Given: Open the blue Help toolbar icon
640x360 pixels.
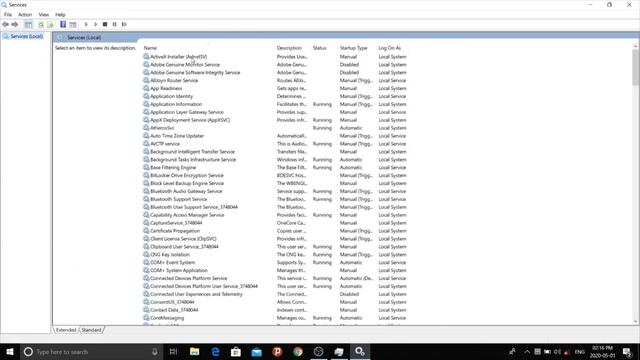Looking at the screenshot, I should [x=63, y=24].
